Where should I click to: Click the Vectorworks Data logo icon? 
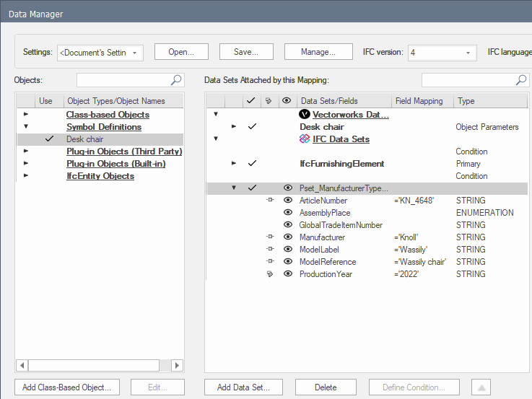tap(304, 114)
